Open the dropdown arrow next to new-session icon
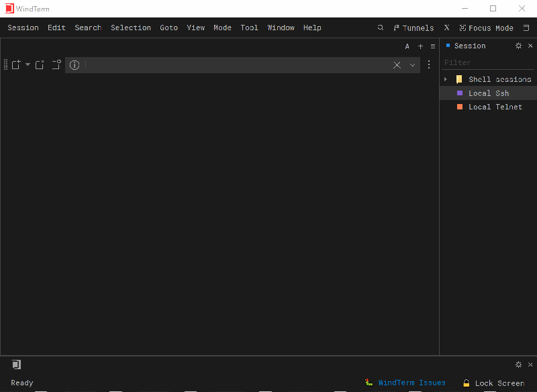Viewport: 537px width, 392px height. click(x=28, y=65)
